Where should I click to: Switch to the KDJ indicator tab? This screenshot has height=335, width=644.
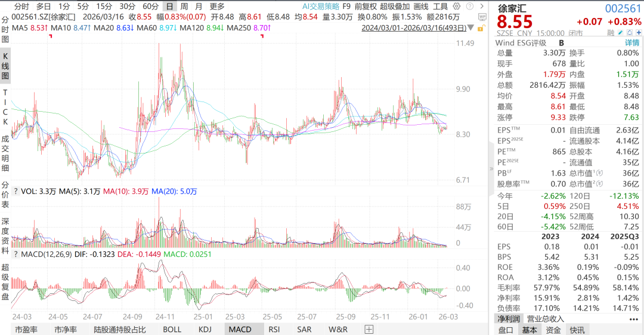point(205,329)
